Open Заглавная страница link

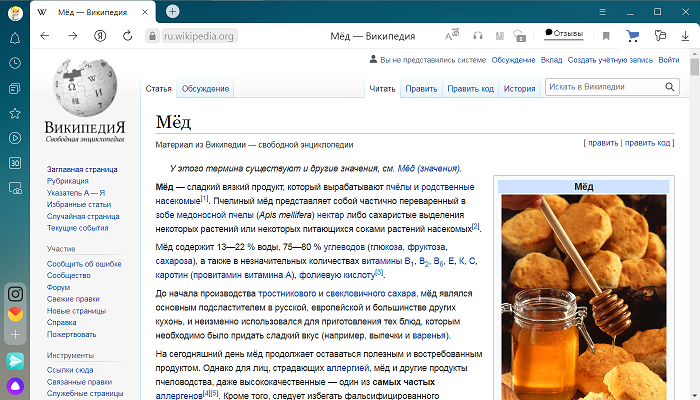pos(82,169)
